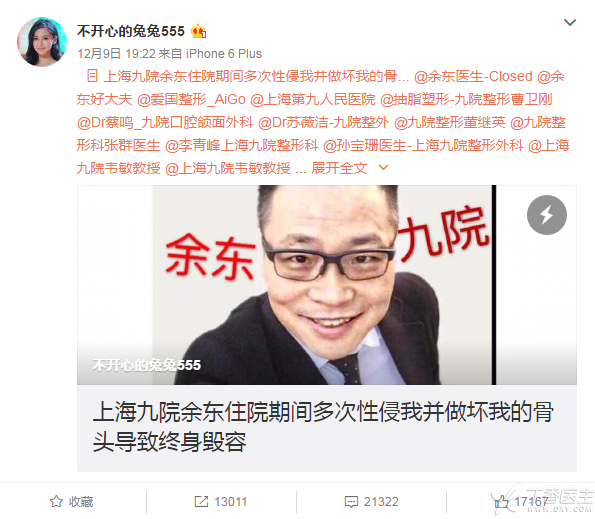The height and width of the screenshot is (519, 595).
Task: Click the chevron next to 展开全文
Action: pyautogui.click(x=384, y=167)
